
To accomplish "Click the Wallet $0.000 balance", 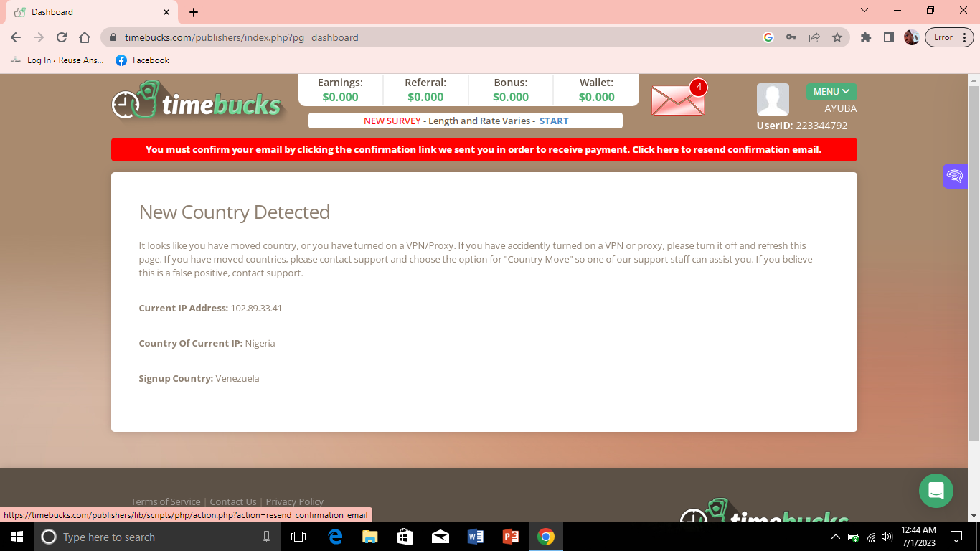I will pos(597,90).
